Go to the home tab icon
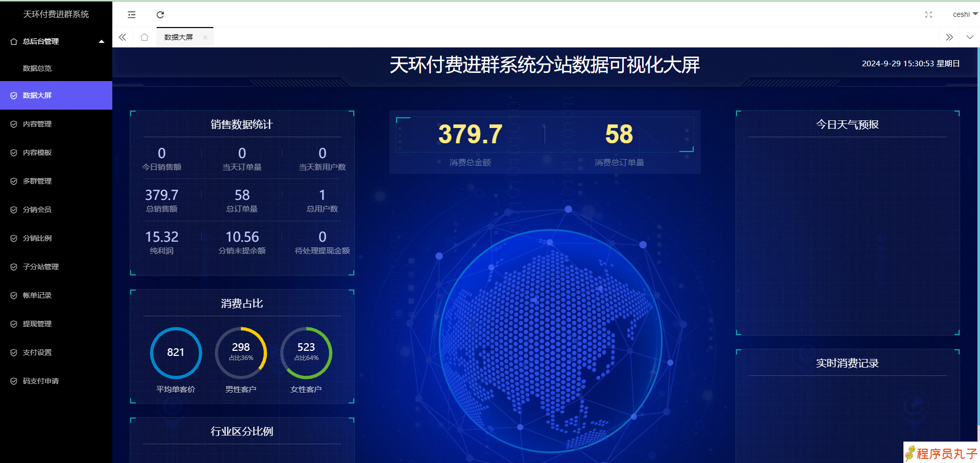Image resolution: width=980 pixels, height=463 pixels. 144,37
